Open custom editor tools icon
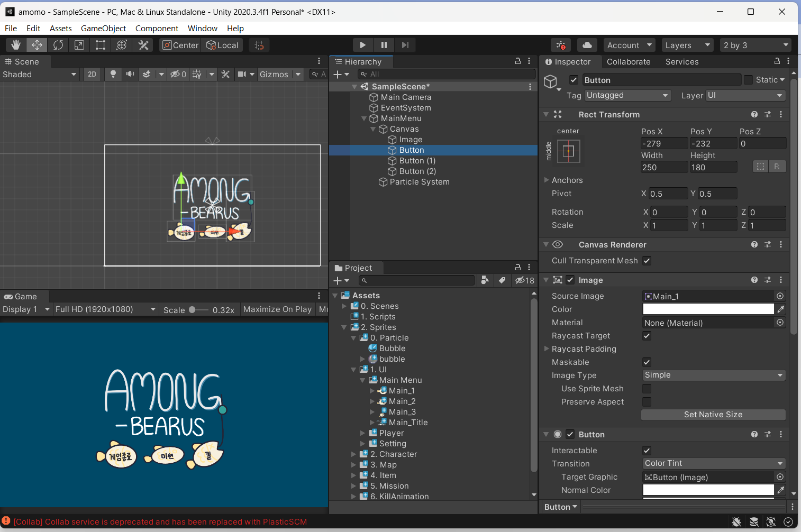The image size is (801, 532). coord(143,45)
